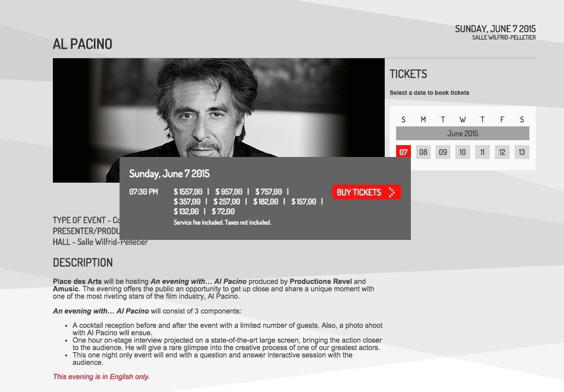Image resolution: width=564 pixels, height=392 pixels.
Task: Select date 07 in the calendar
Action: 403,152
